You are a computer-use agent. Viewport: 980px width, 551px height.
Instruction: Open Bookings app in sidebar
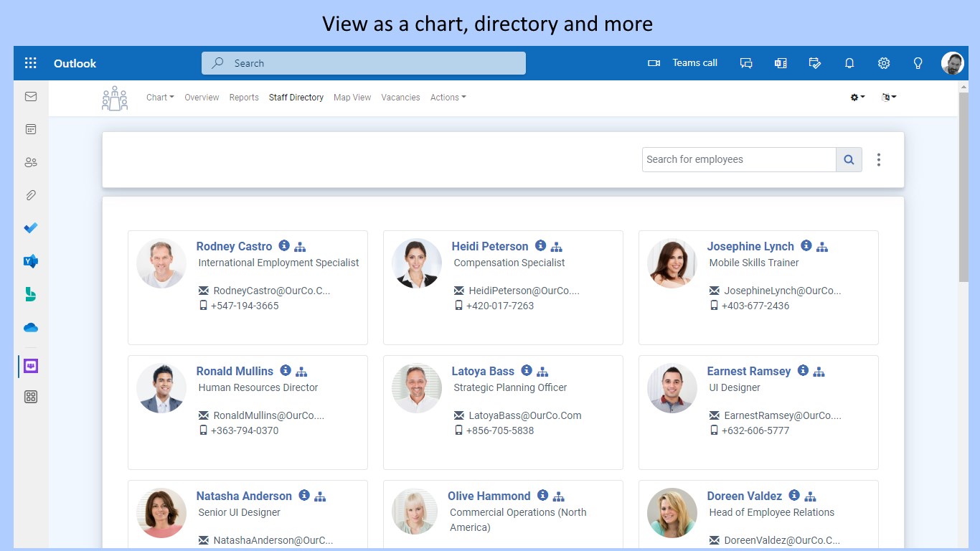pyautogui.click(x=31, y=294)
